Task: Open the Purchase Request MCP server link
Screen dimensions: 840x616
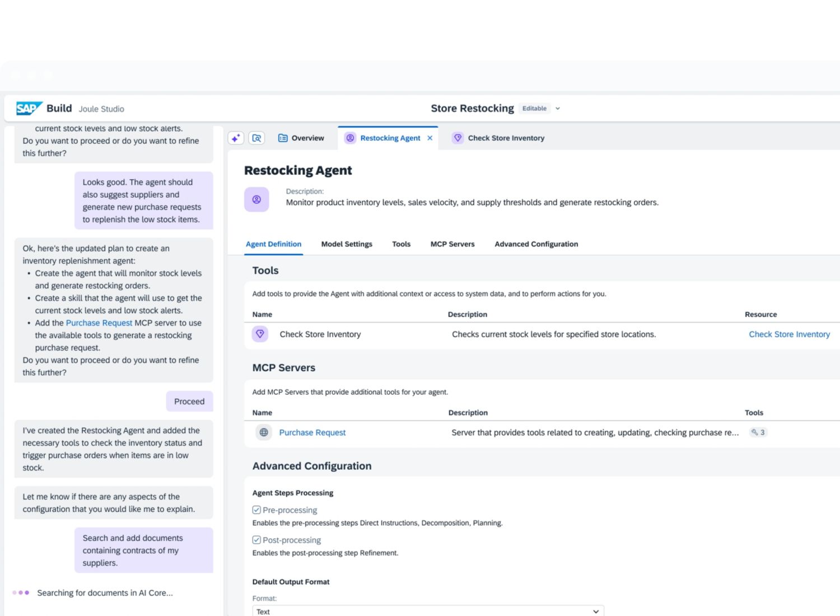Action: click(312, 432)
